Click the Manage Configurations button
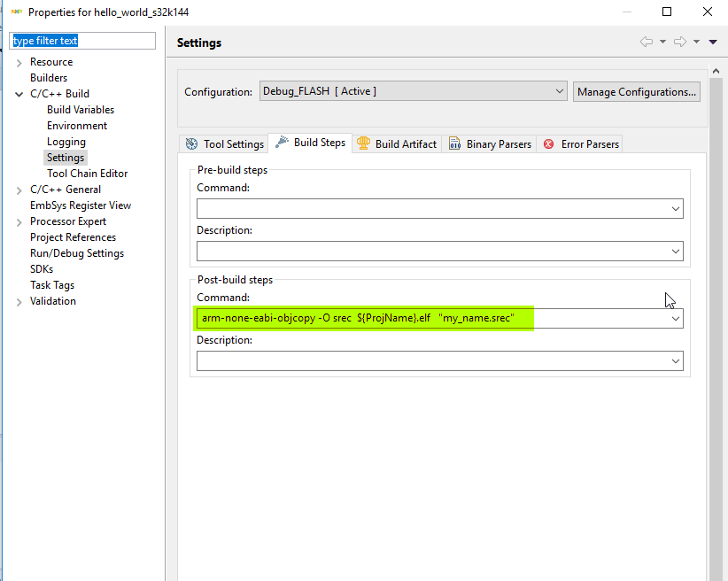Image resolution: width=728 pixels, height=581 pixels. pyautogui.click(x=637, y=91)
